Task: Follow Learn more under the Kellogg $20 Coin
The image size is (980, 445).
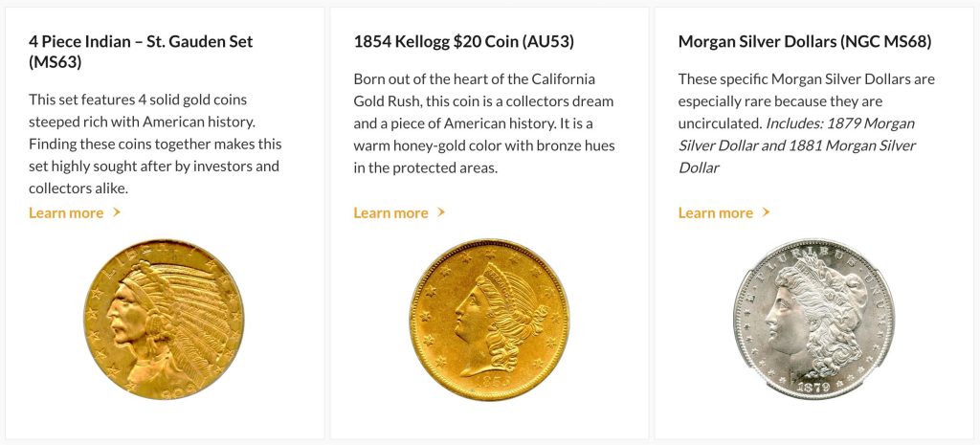Action: [390, 212]
